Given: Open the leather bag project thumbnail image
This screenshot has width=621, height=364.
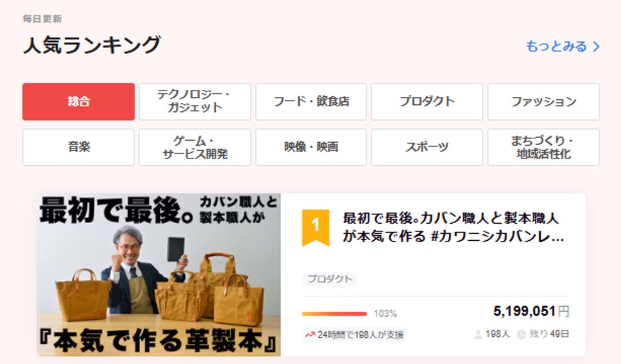Looking at the screenshot, I should (158, 275).
